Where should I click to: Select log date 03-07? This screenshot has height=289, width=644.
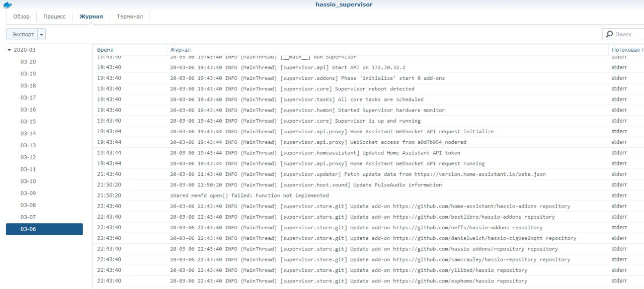coord(28,217)
